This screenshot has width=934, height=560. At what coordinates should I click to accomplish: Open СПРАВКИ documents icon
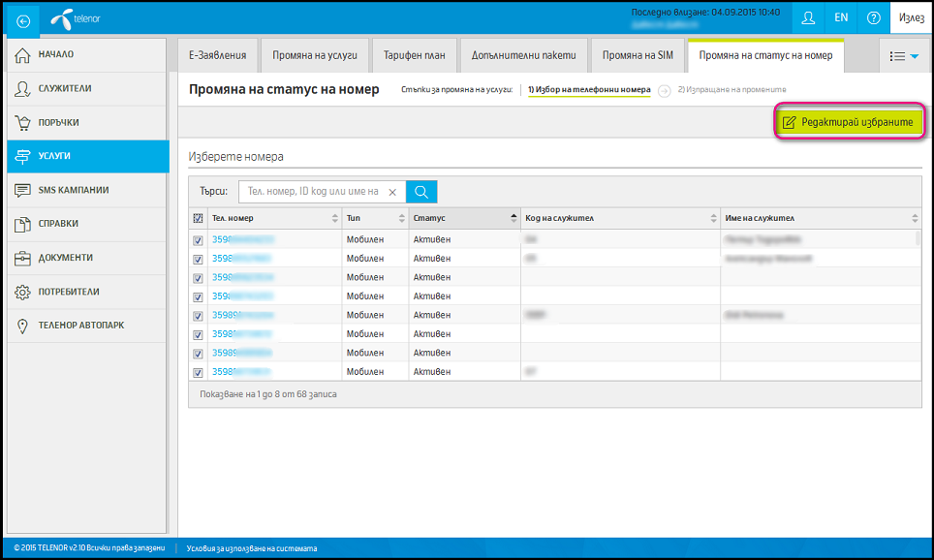pyautogui.click(x=22, y=225)
